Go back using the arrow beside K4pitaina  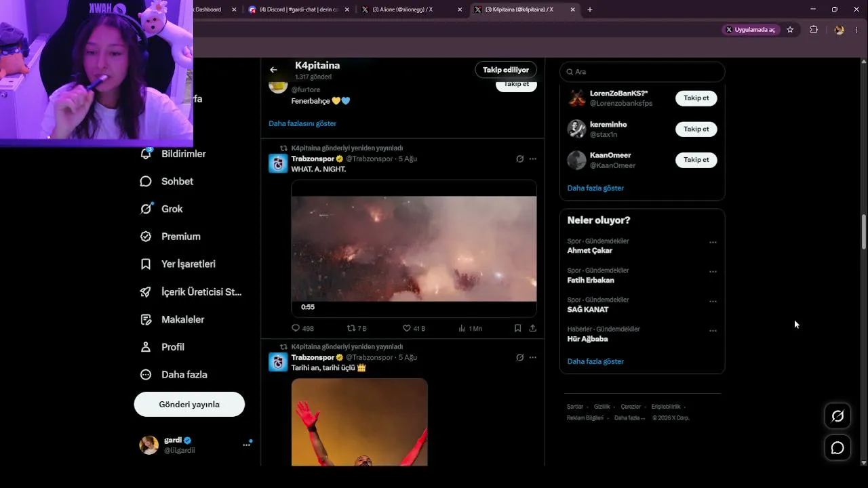click(273, 70)
